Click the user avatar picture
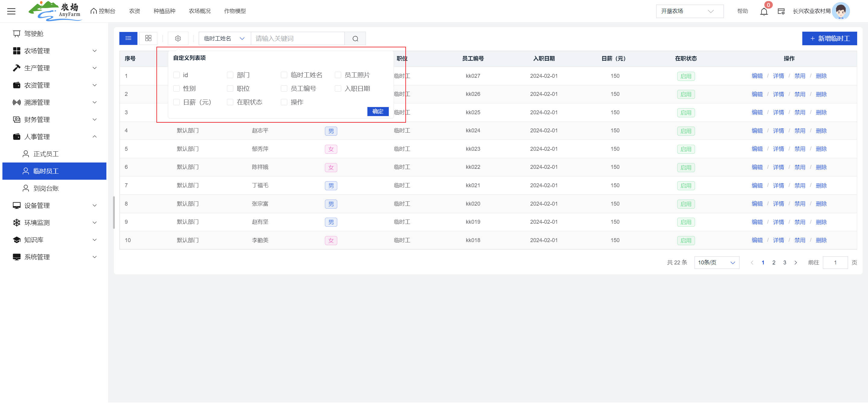The image size is (868, 407). coord(841,11)
